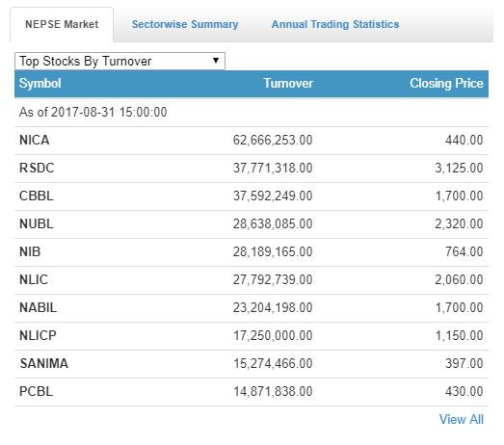Click the NICA turnover value 62,666,253.00

[273, 140]
